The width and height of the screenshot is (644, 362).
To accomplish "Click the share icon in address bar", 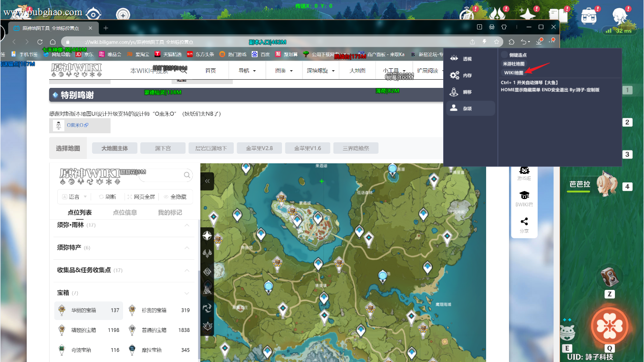I will click(x=472, y=42).
